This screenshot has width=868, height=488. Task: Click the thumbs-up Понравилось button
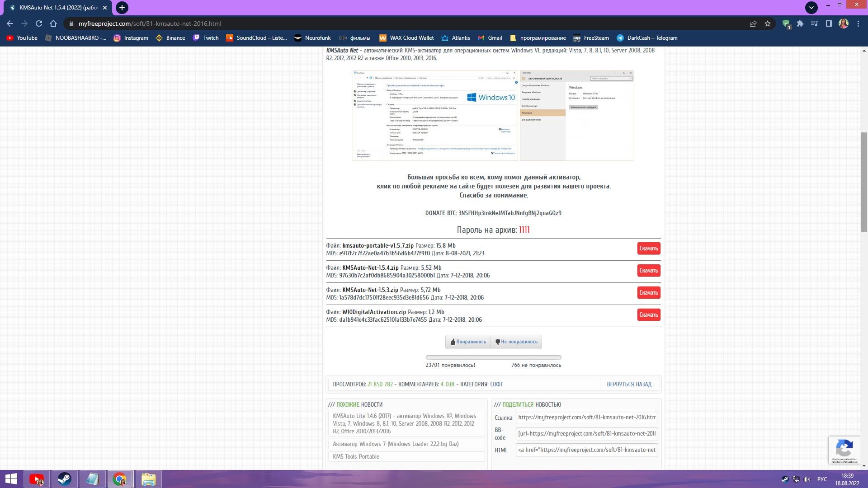468,342
